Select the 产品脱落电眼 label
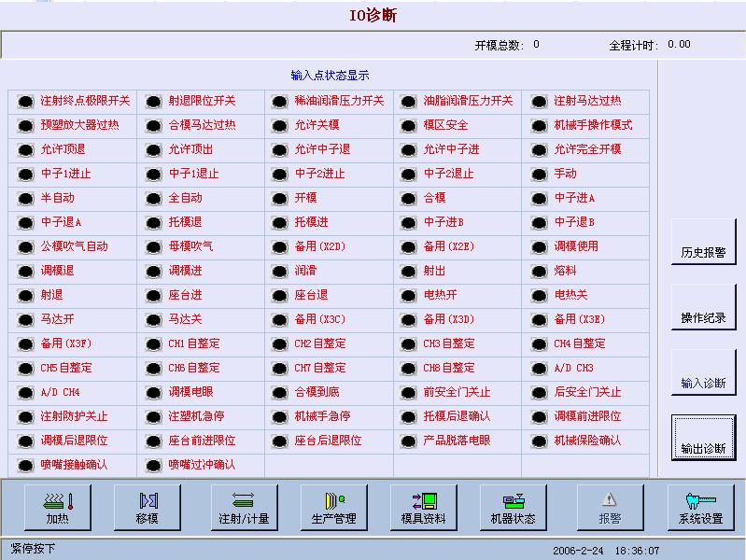 click(x=457, y=441)
